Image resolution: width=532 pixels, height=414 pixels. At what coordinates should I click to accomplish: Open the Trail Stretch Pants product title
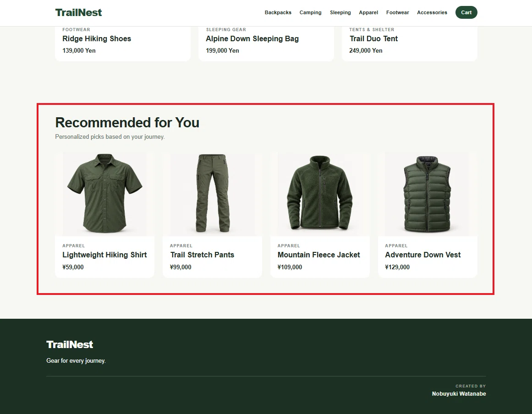click(x=202, y=255)
